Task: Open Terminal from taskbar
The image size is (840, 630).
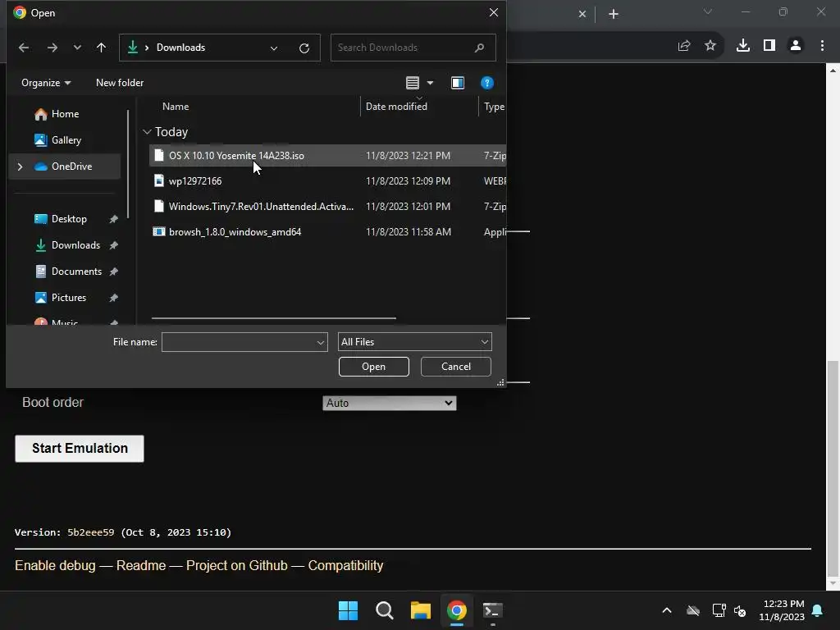Action: tap(492, 610)
